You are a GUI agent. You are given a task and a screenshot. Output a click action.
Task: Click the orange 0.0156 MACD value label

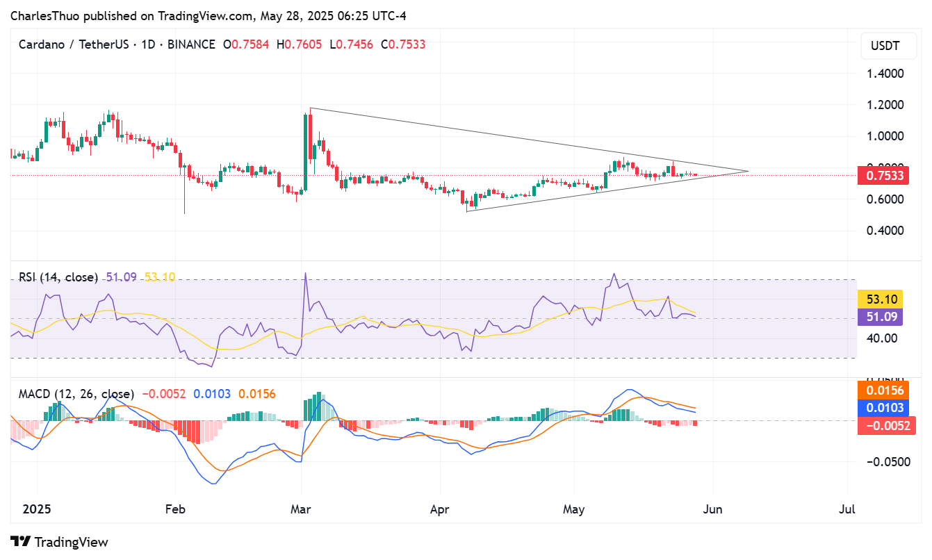[887, 391]
